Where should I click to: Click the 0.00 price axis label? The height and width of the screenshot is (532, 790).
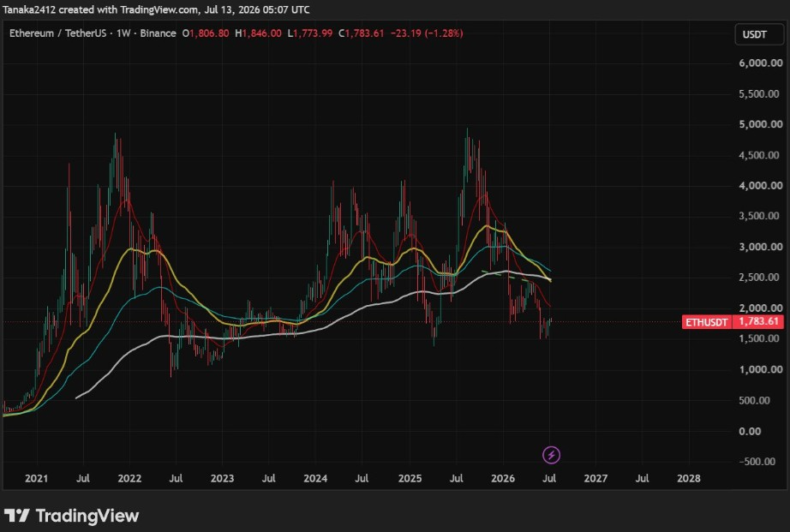click(751, 431)
